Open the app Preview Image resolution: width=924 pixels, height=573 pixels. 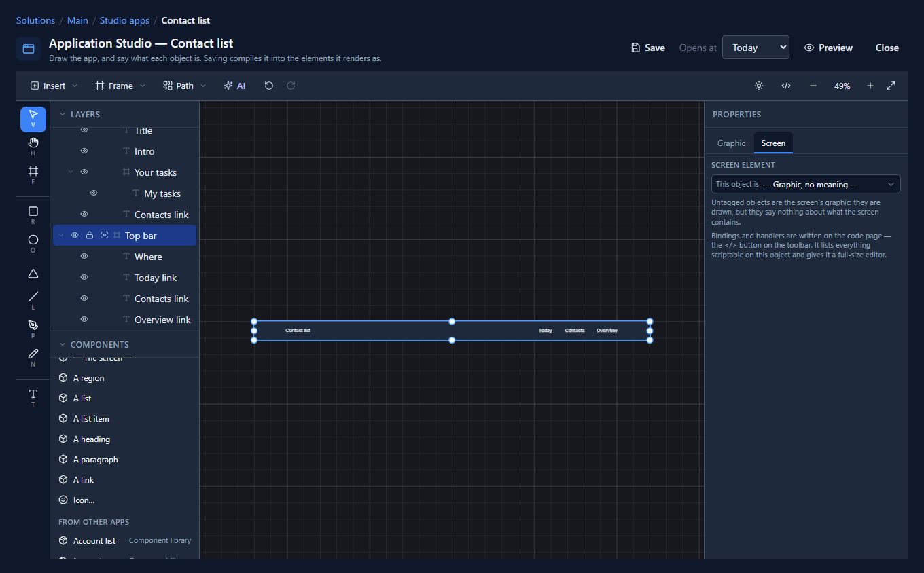[x=828, y=48]
